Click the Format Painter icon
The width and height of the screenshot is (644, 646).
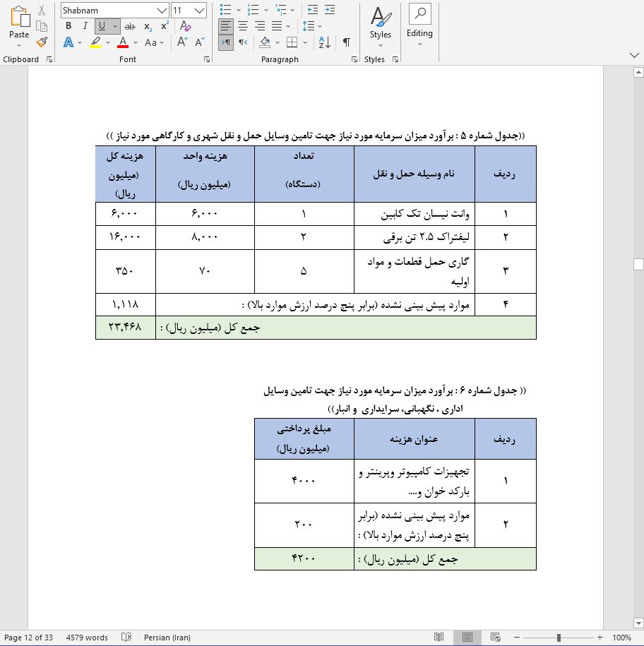coord(41,42)
